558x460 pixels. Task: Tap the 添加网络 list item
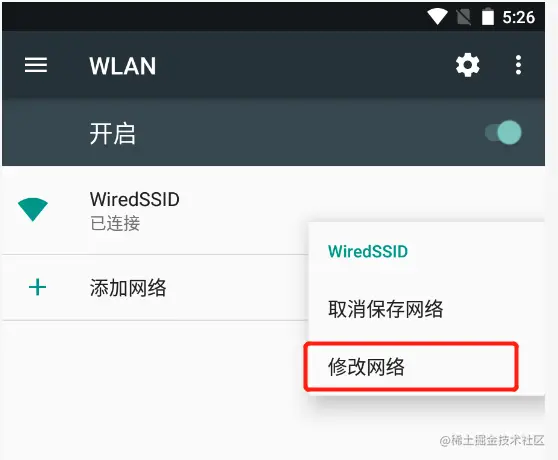[155, 287]
